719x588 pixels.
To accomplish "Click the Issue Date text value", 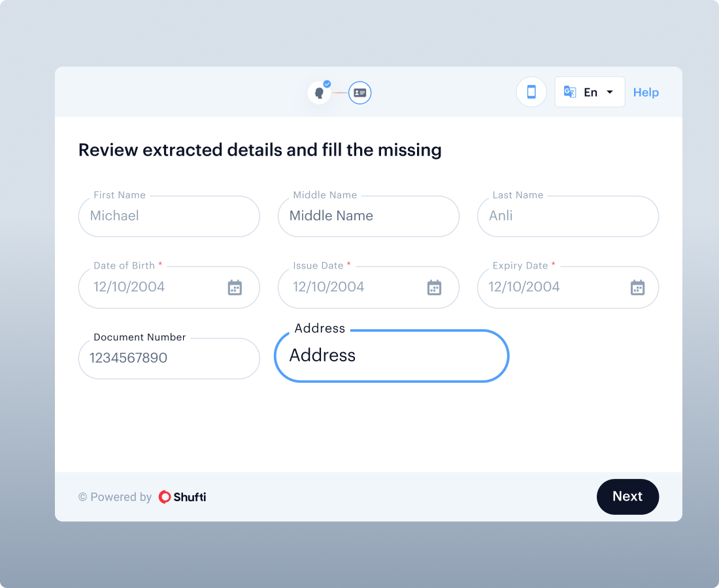I will (329, 287).
